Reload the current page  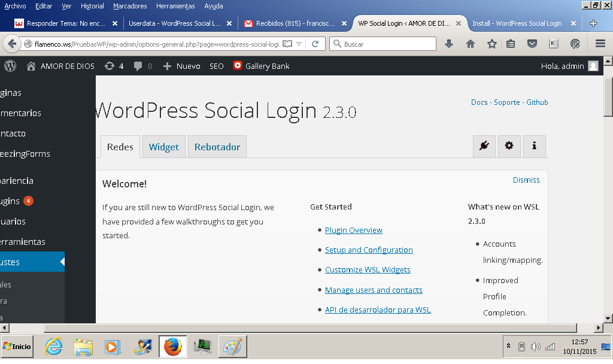(315, 44)
